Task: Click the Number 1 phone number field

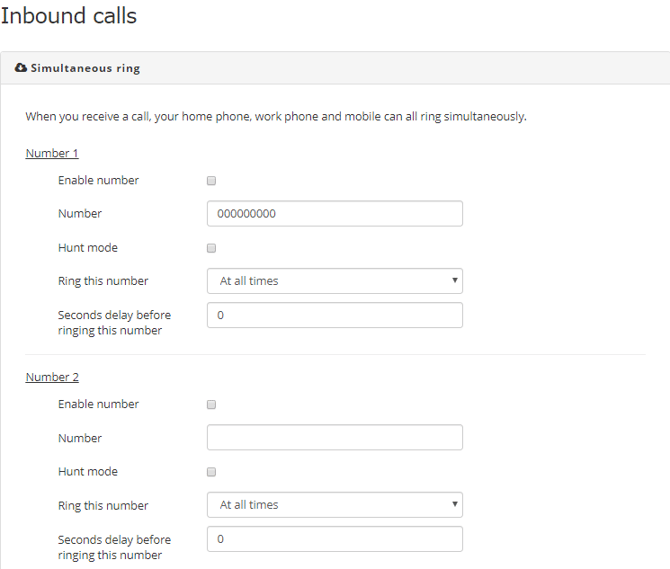Action: tap(335, 214)
